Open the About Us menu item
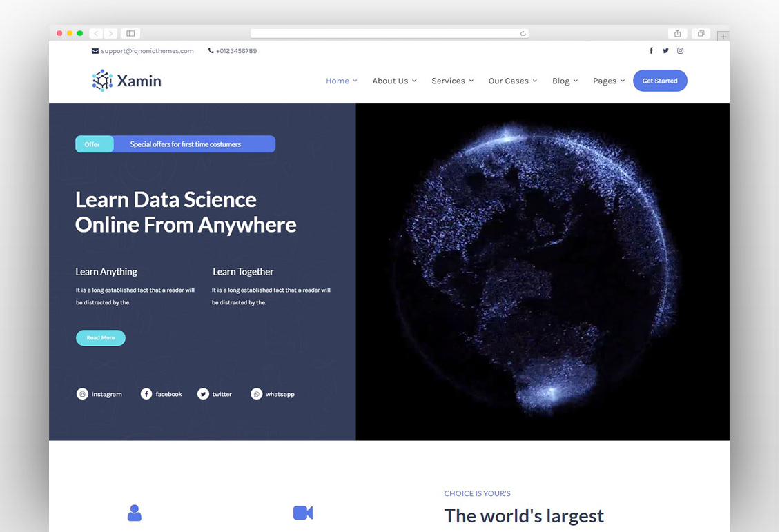This screenshot has height=532, width=780. click(390, 81)
